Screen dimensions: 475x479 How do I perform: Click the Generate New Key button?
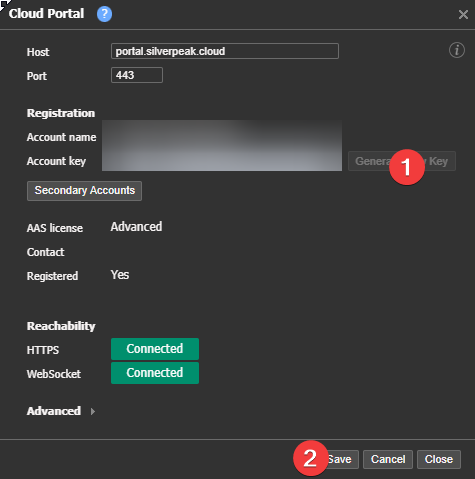[x=402, y=161]
